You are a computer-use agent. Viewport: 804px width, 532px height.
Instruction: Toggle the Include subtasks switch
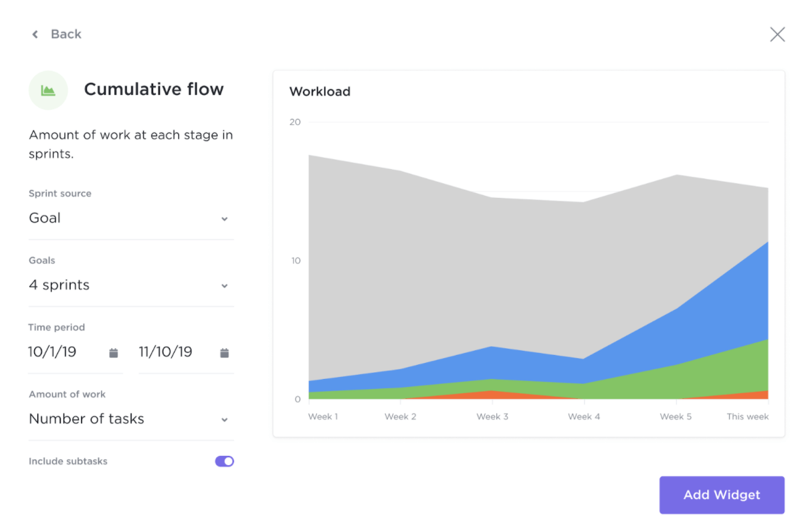pyautogui.click(x=224, y=461)
